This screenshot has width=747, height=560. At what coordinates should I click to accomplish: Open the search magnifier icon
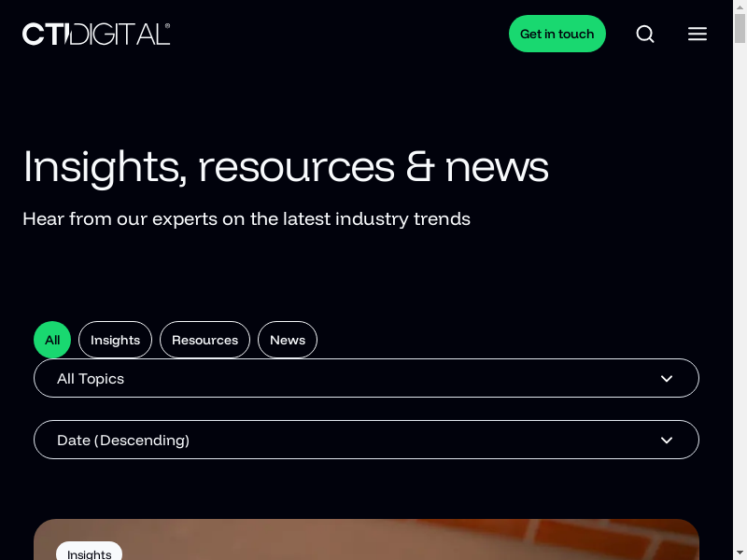click(x=645, y=34)
